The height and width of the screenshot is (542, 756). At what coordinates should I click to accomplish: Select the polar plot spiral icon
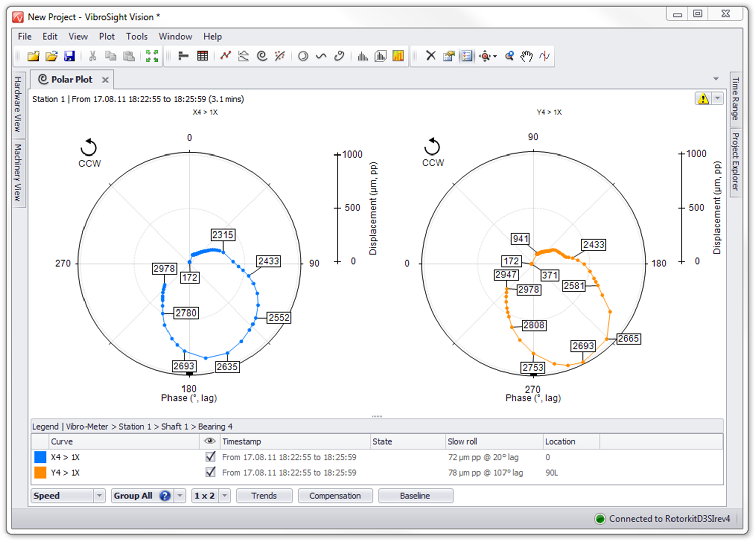point(262,56)
